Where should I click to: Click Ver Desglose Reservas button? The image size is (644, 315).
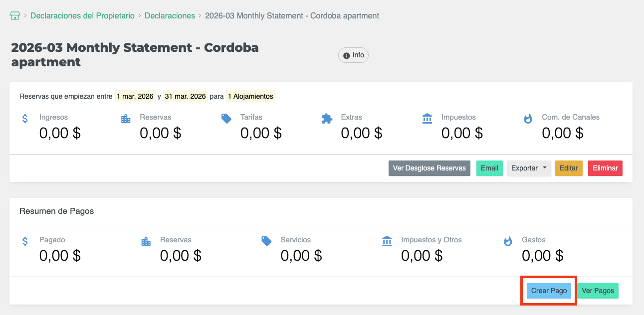[x=429, y=168]
